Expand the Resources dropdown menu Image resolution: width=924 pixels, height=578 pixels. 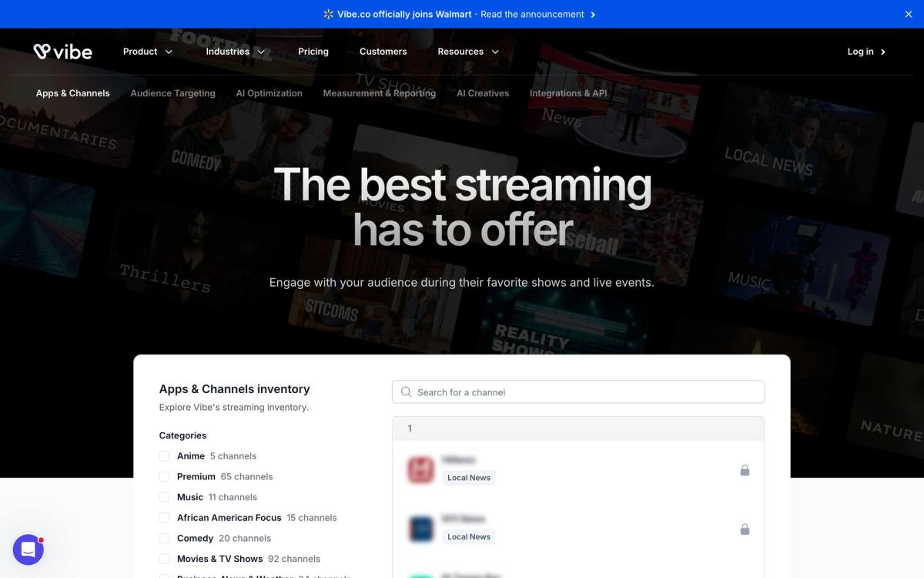coord(468,52)
